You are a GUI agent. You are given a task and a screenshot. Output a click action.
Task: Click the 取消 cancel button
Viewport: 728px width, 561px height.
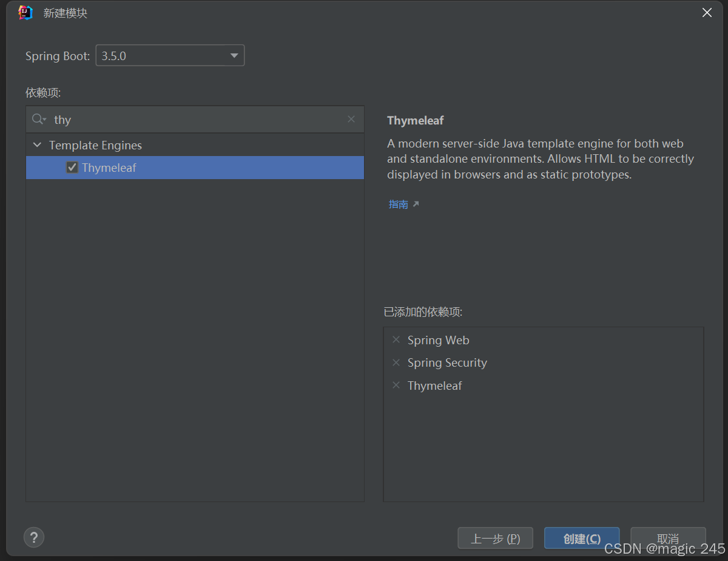tap(668, 539)
